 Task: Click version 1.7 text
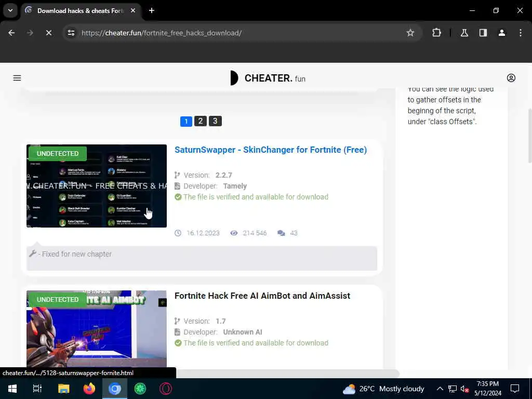[220, 321]
